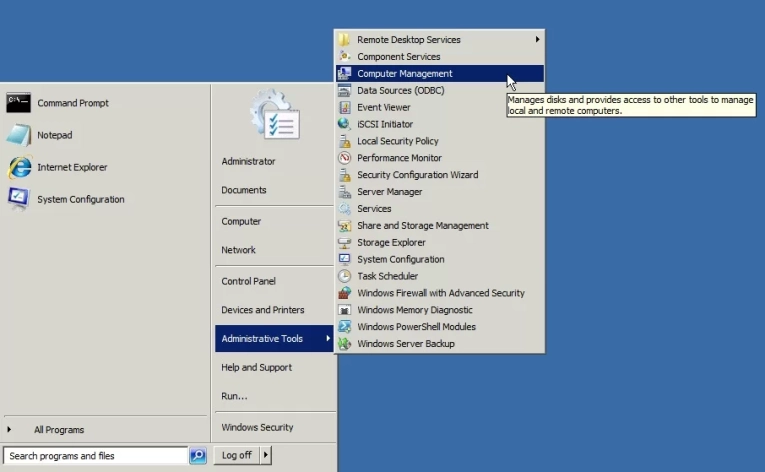The width and height of the screenshot is (765, 472).
Task: Click the Windows Memory Diagnostic icon
Action: [345, 310]
